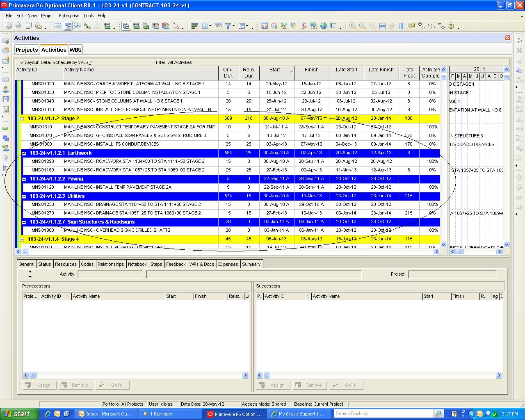525x420 pixels.
Task: Click the Successors Remove button
Action: 309,385
